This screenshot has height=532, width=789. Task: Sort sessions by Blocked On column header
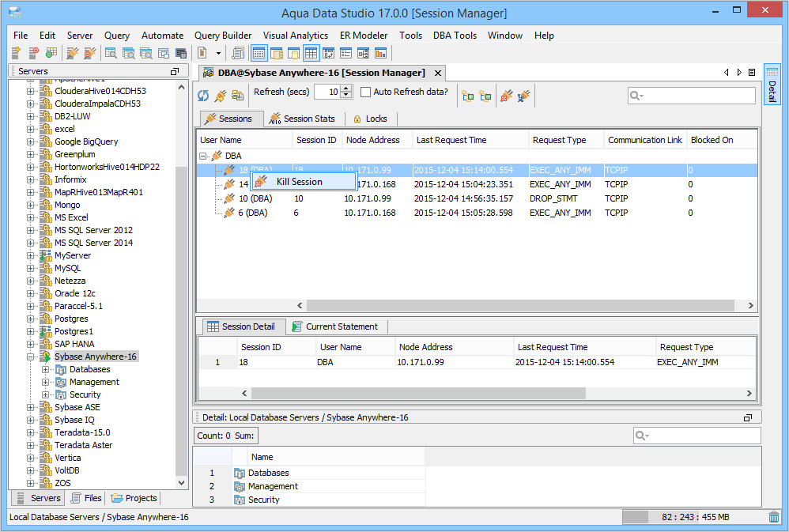click(x=722, y=140)
